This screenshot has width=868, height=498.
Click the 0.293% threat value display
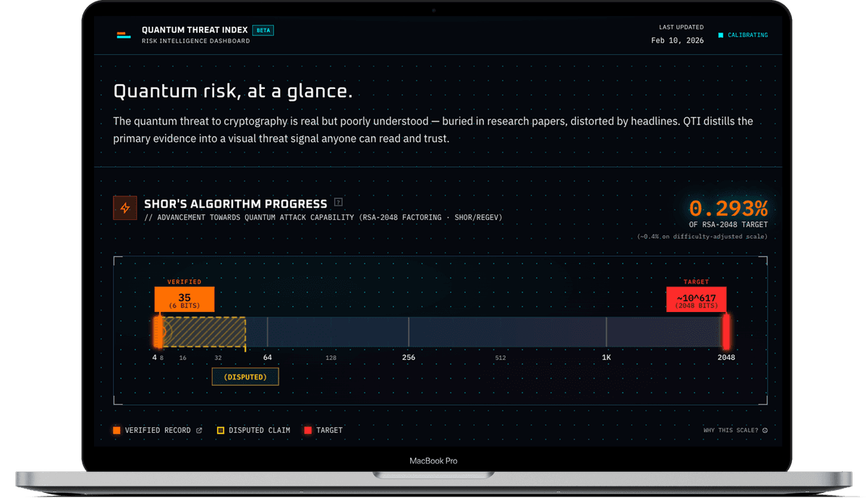[x=728, y=209]
